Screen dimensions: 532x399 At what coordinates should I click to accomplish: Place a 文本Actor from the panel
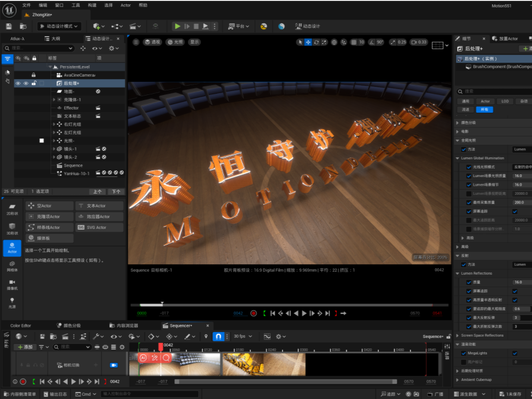click(99, 206)
